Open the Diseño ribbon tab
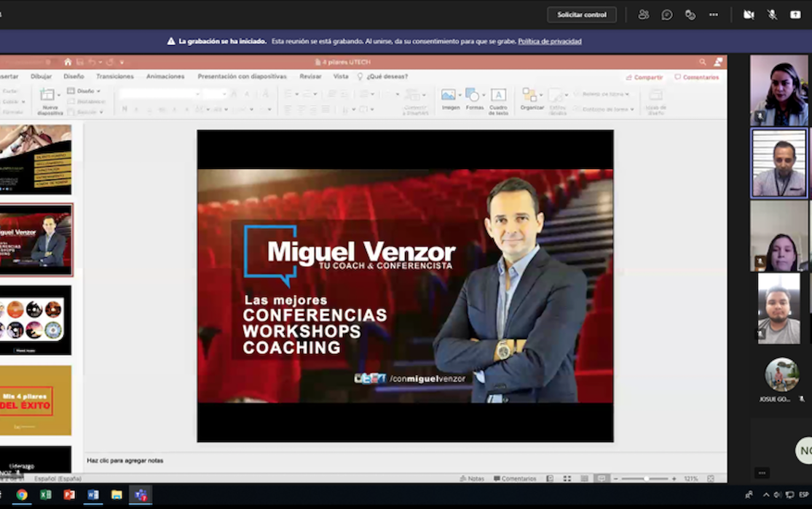The width and height of the screenshot is (812, 509). [x=74, y=76]
